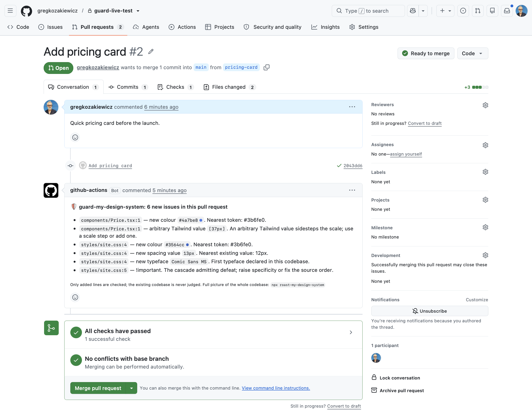Open the Agents repository tab
Screen dimensions: 532x410
[146, 27]
